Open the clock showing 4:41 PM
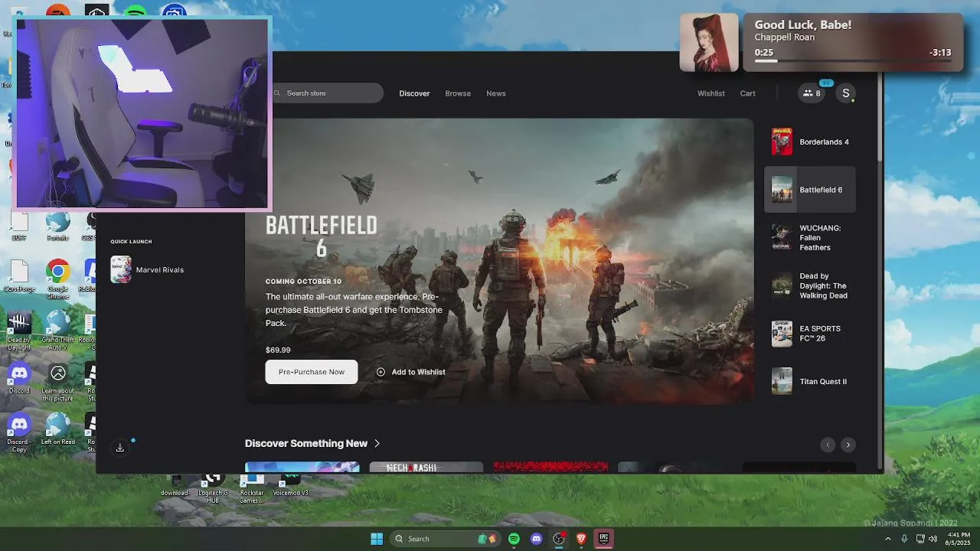980x551 pixels. point(959,539)
